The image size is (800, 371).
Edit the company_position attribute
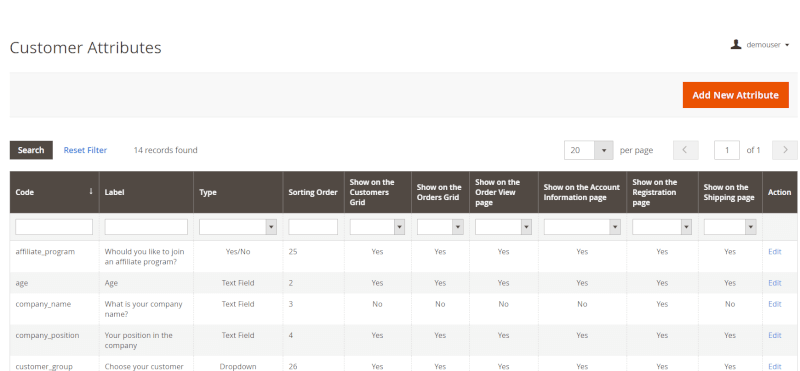[774, 335]
